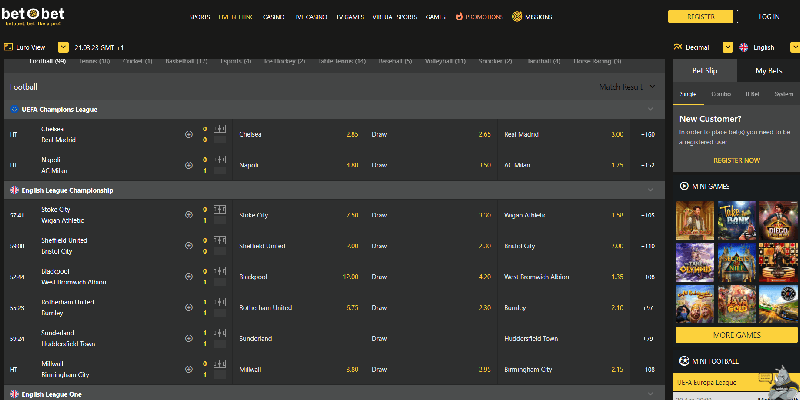The width and height of the screenshot is (800, 400).
Task: Open the Sports nav item
Action: [x=200, y=17]
